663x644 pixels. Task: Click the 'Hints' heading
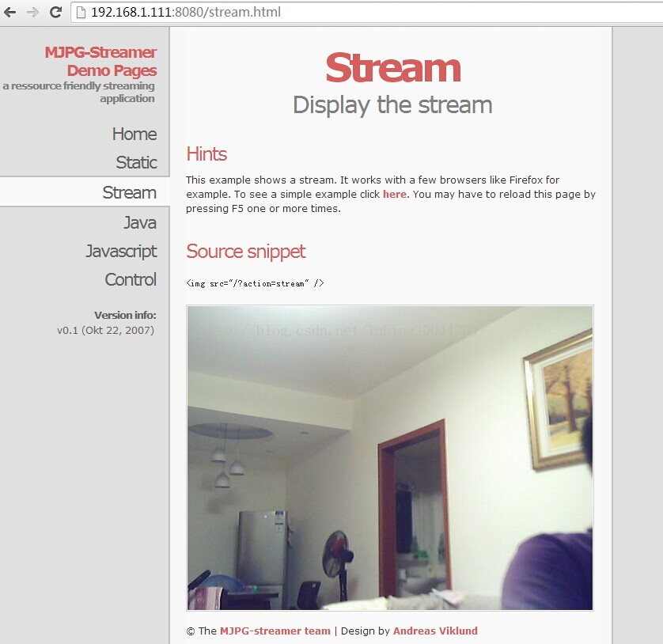coord(206,154)
